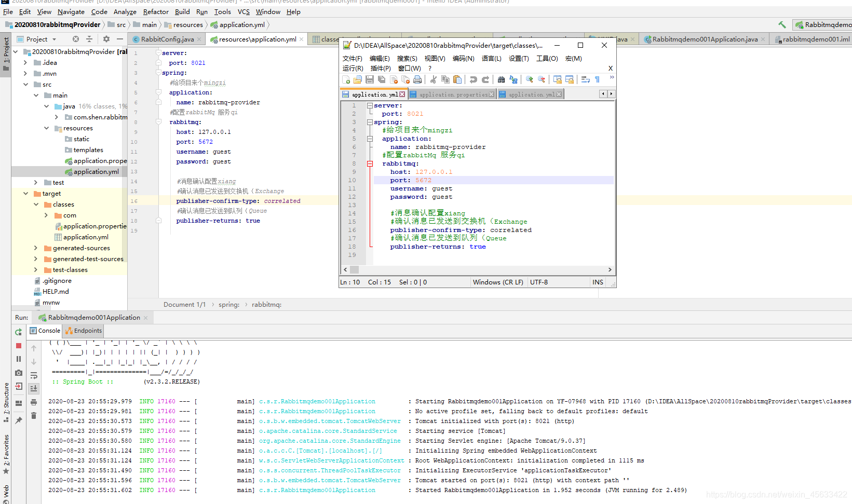Undo last edit with curved arrow icon
The width and height of the screenshot is (852, 504).
pos(473,79)
